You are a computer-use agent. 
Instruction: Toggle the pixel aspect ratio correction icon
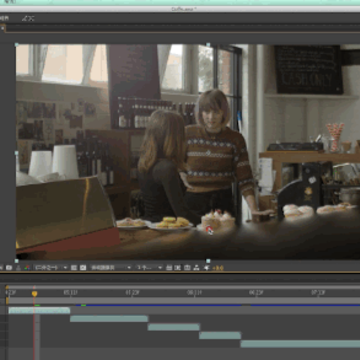(169, 268)
